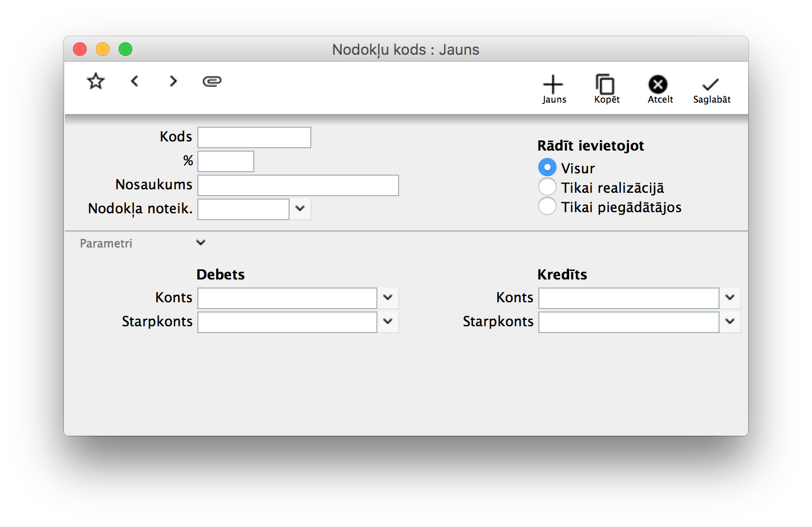Pick the Tikai piegādātājos radio option
The height and width of the screenshot is (527, 812).
547,206
